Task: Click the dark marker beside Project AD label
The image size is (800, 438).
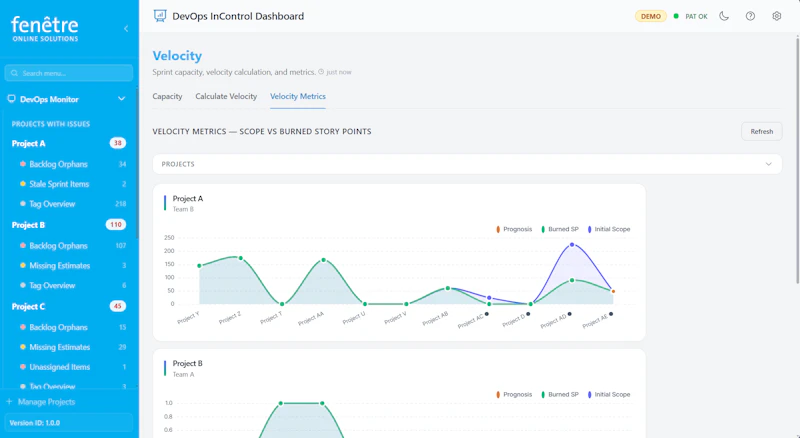Action: (x=569, y=314)
